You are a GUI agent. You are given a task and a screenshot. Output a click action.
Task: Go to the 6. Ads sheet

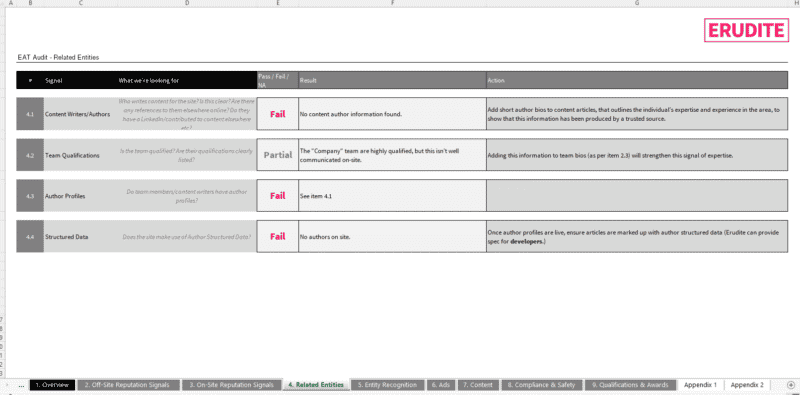tap(440, 385)
